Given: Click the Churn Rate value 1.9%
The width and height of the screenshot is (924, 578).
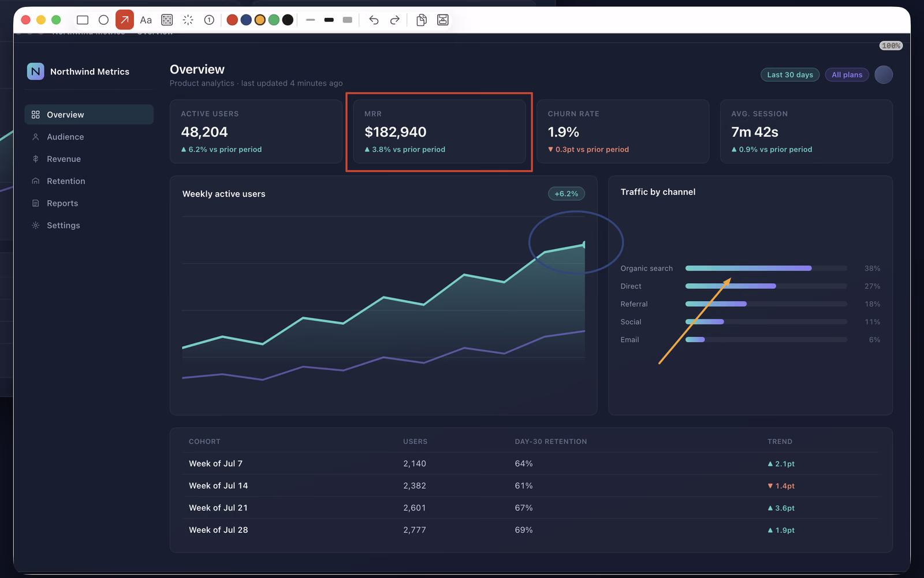Looking at the screenshot, I should [564, 132].
